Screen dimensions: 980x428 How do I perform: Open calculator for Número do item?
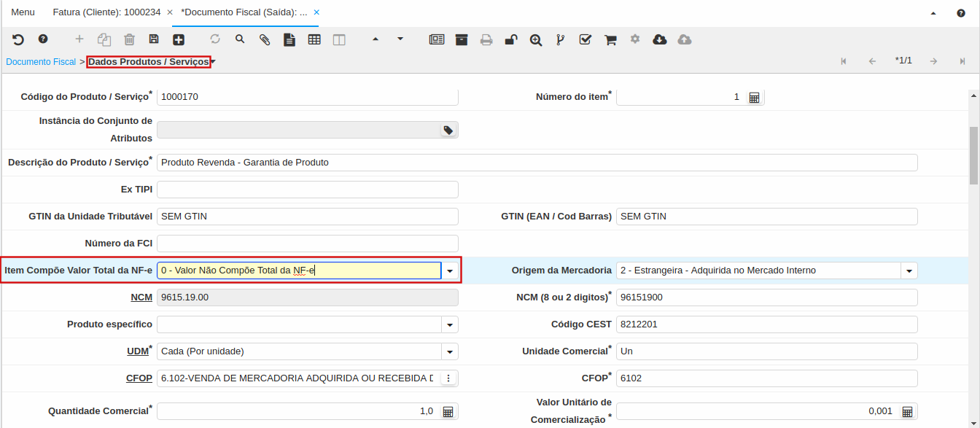point(755,97)
